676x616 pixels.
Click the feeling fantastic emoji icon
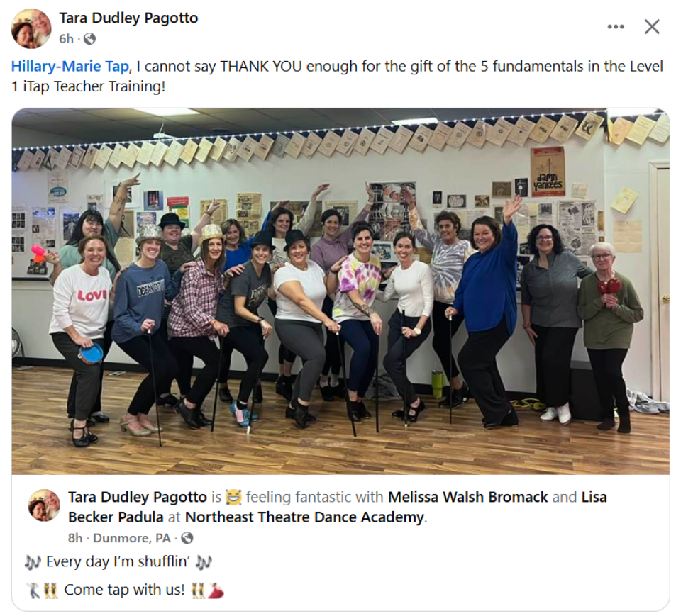pos(233,497)
